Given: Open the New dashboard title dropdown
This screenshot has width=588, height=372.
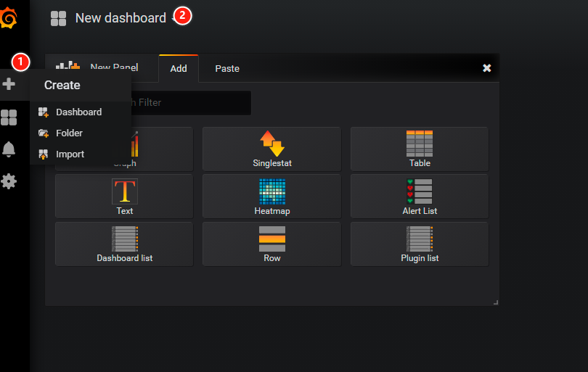Looking at the screenshot, I should click(x=121, y=18).
